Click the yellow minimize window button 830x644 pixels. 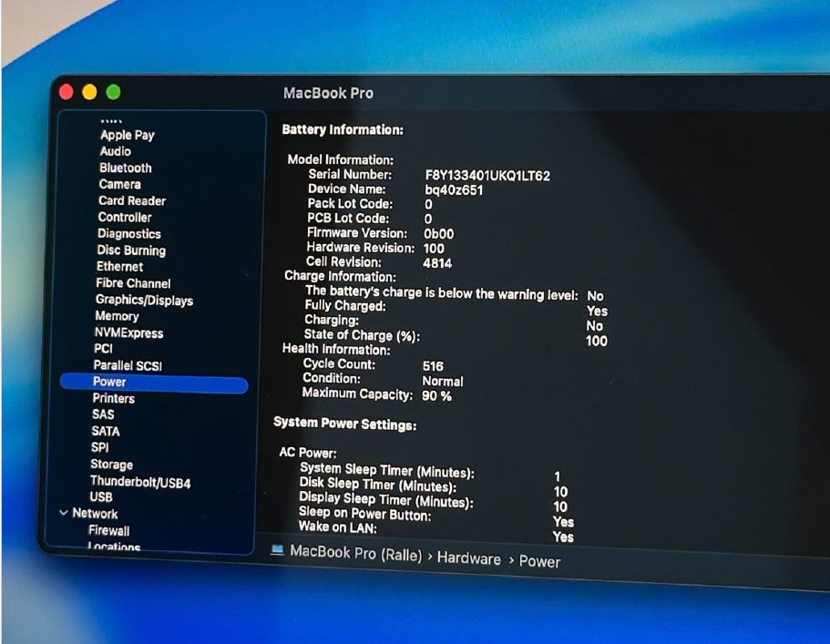(89, 92)
